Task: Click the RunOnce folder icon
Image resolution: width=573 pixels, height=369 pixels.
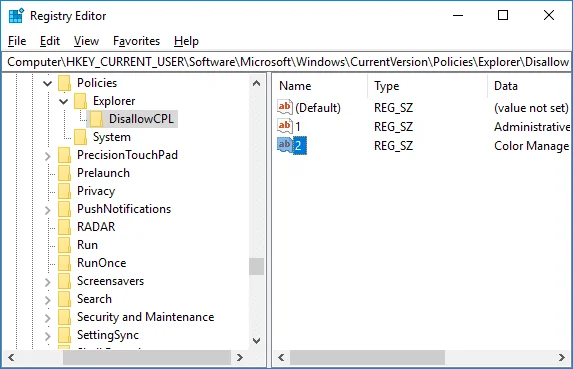Action: [65, 263]
